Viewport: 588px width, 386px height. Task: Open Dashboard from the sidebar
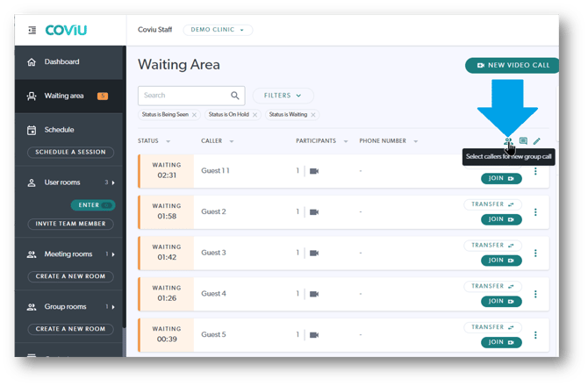(x=61, y=62)
